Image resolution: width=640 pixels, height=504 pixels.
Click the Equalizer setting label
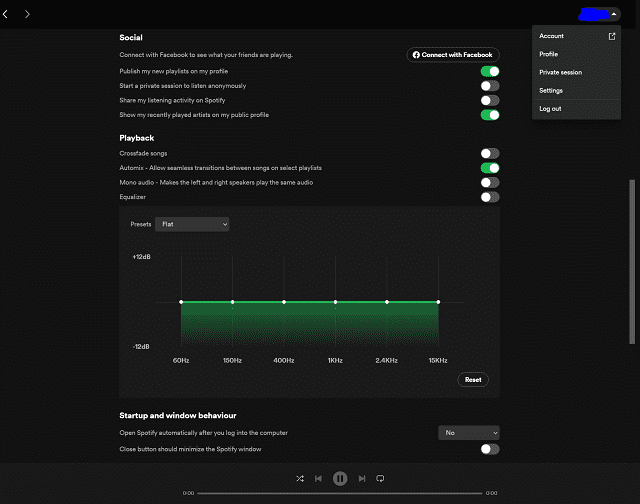click(133, 197)
